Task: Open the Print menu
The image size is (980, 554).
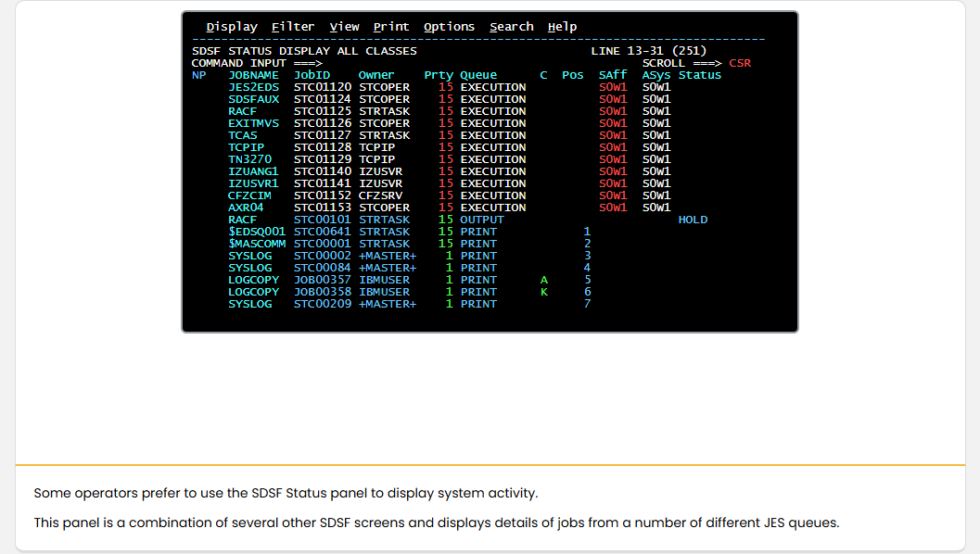Action: (391, 27)
